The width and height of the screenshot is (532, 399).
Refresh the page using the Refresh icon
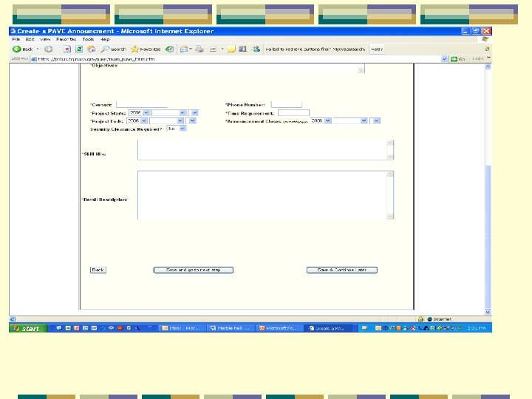[x=79, y=50]
